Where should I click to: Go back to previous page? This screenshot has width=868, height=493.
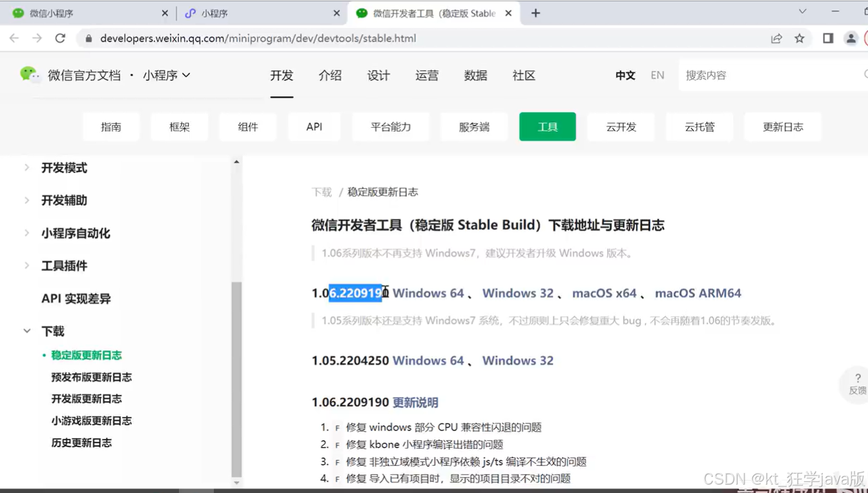(14, 38)
